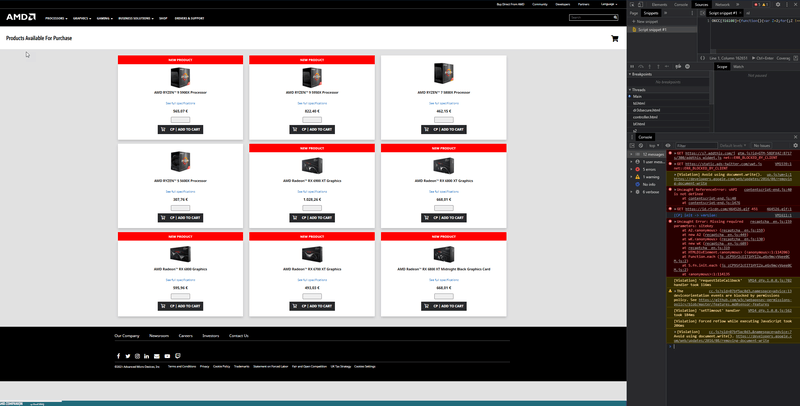Click the step debugger icon
800x406 pixels.
[x=667, y=66]
